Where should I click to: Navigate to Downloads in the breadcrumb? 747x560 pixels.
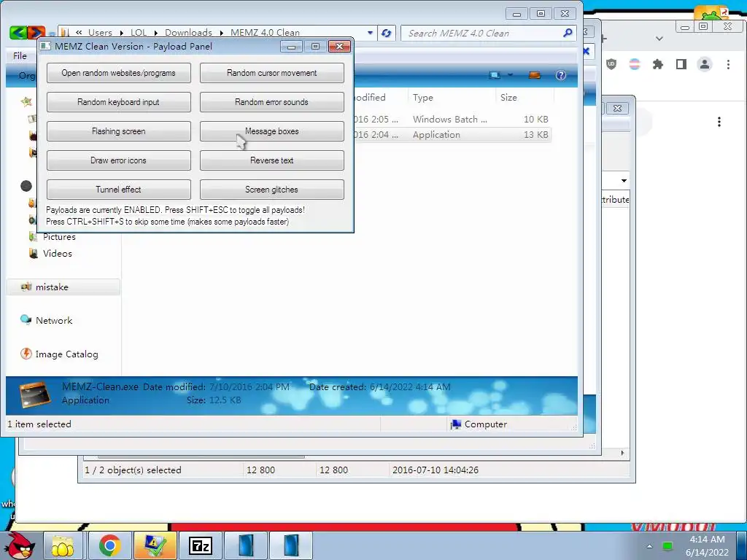point(188,32)
